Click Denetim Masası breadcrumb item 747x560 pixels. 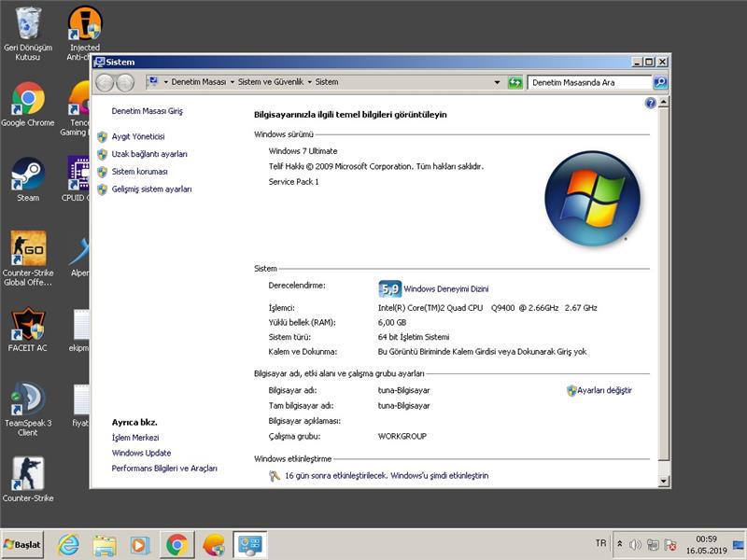tap(199, 82)
